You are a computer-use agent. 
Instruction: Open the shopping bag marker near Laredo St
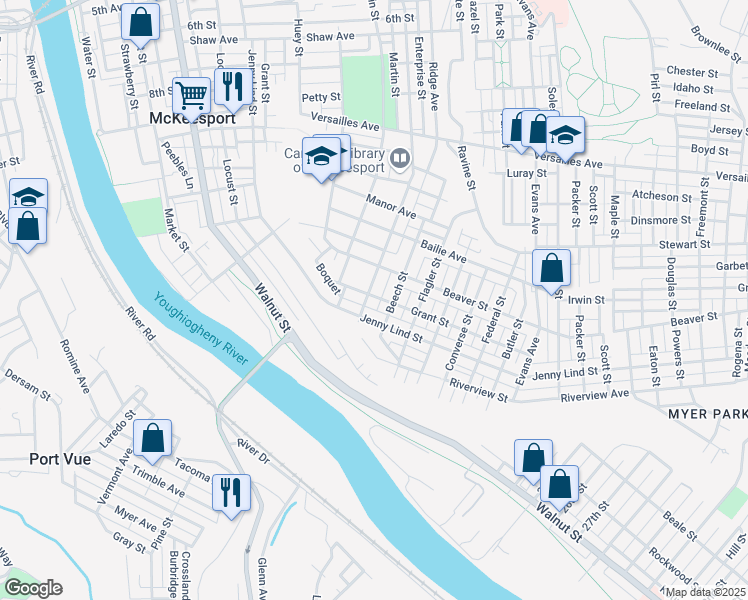click(152, 439)
